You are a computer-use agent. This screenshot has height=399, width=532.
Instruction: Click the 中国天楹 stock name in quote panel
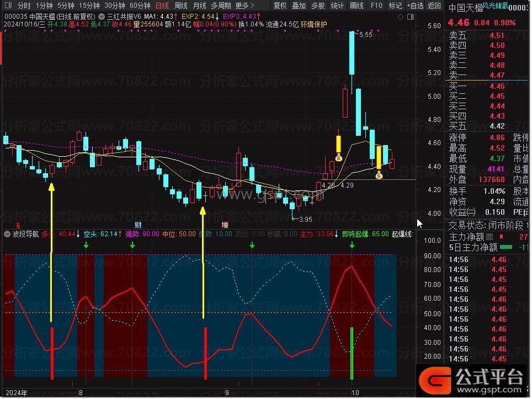pyautogui.click(x=466, y=8)
